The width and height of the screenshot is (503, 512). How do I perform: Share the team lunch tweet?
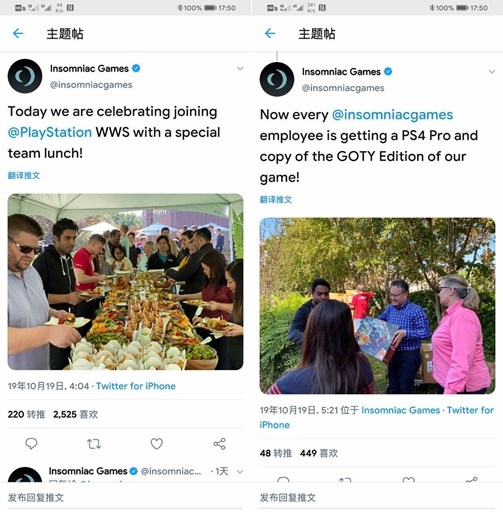click(x=219, y=444)
